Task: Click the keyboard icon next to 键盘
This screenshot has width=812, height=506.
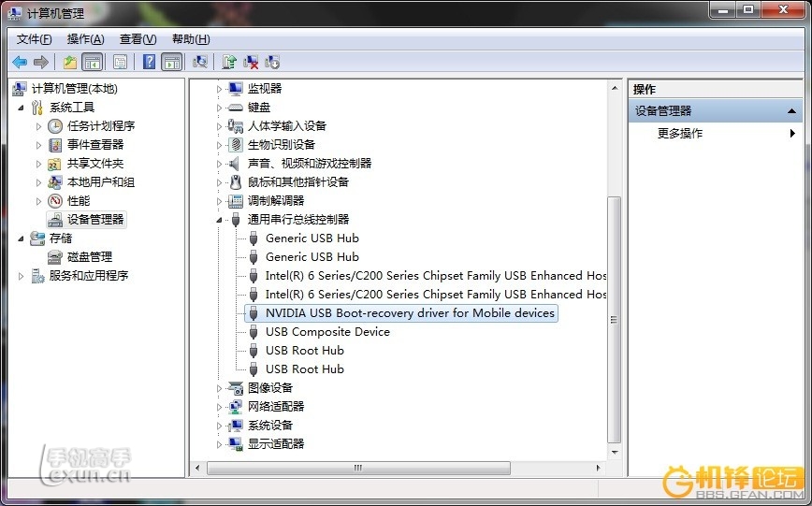Action: [236, 108]
